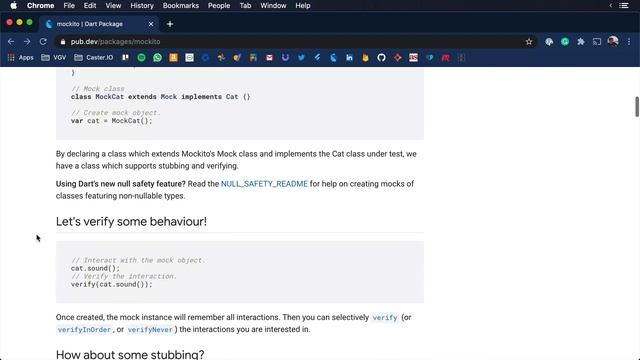Open the Gmail envelope bookmark

click(269, 58)
